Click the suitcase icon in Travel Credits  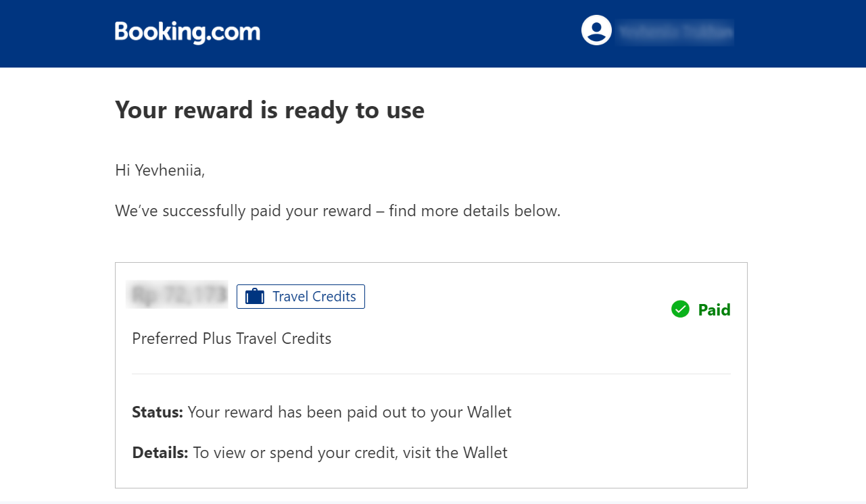click(x=254, y=297)
